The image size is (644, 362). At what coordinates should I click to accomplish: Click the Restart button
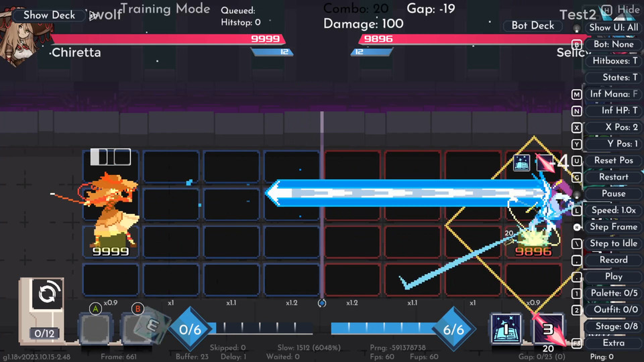click(x=614, y=177)
